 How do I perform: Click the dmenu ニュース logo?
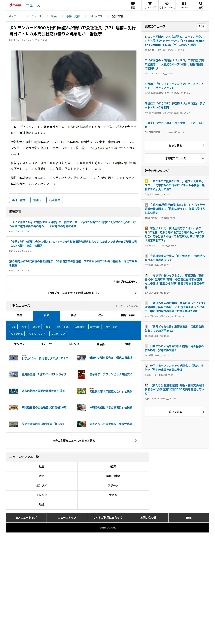tap(24, 5)
